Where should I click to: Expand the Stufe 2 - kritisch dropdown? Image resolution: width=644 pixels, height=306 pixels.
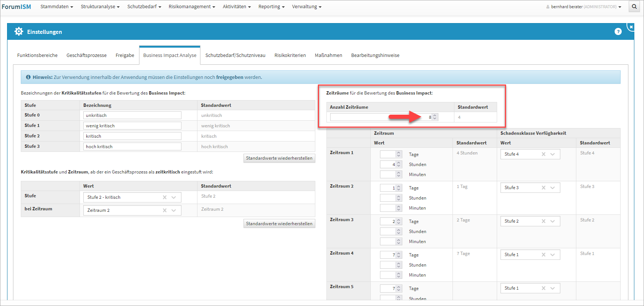click(x=174, y=197)
